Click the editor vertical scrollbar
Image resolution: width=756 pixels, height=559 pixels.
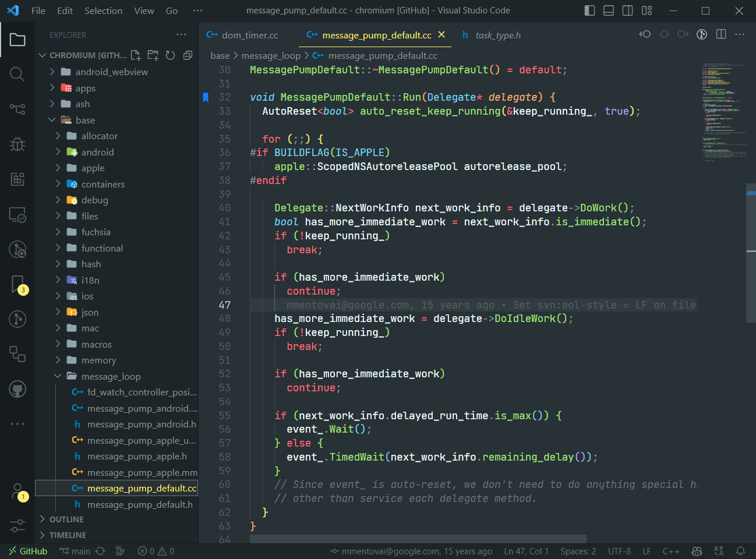751,253
